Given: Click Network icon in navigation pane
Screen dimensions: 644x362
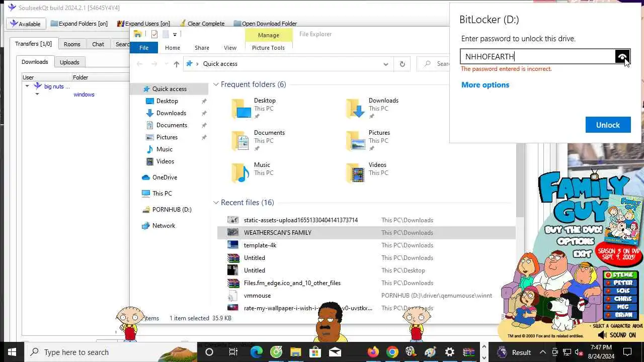Looking at the screenshot, I should [x=146, y=226].
